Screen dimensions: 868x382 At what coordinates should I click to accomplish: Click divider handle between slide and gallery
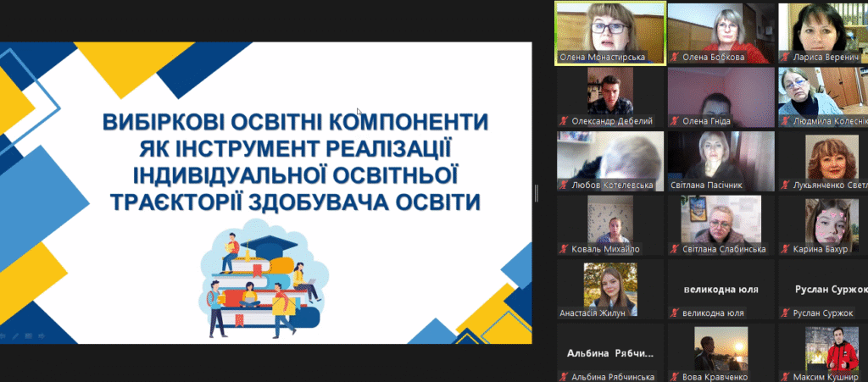[537, 193]
